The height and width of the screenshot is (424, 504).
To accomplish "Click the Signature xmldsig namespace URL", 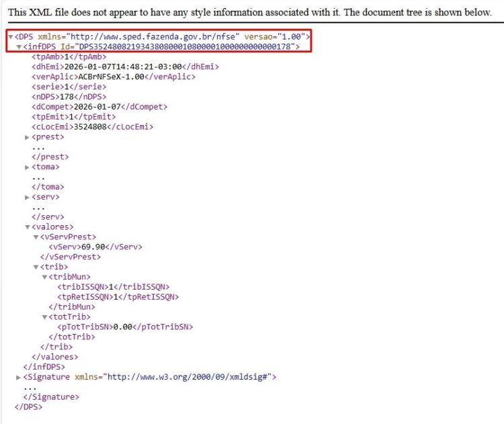I will pyautogui.click(x=187, y=377).
